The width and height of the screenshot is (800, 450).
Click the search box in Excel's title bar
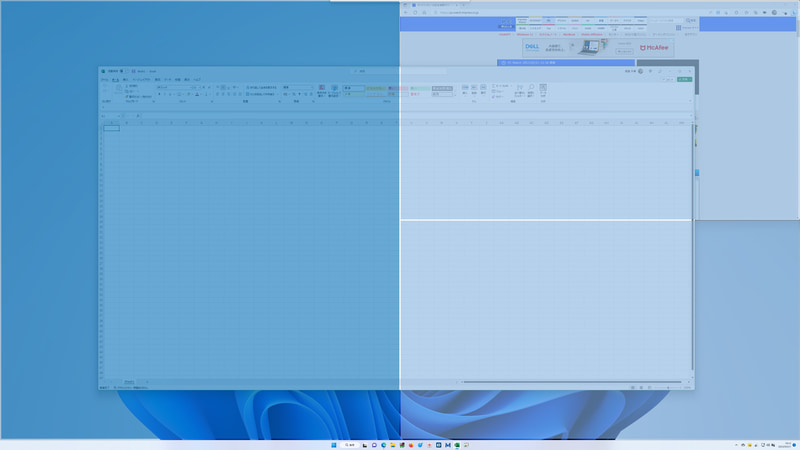[x=400, y=71]
